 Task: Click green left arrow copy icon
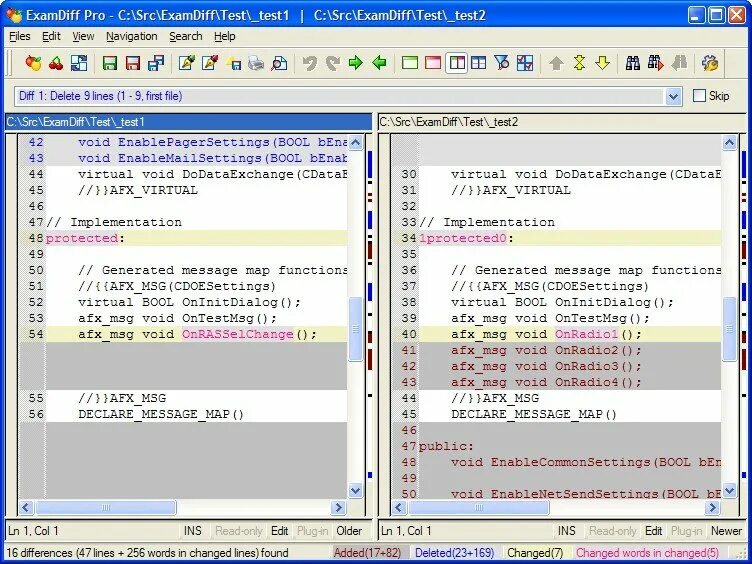(379, 63)
